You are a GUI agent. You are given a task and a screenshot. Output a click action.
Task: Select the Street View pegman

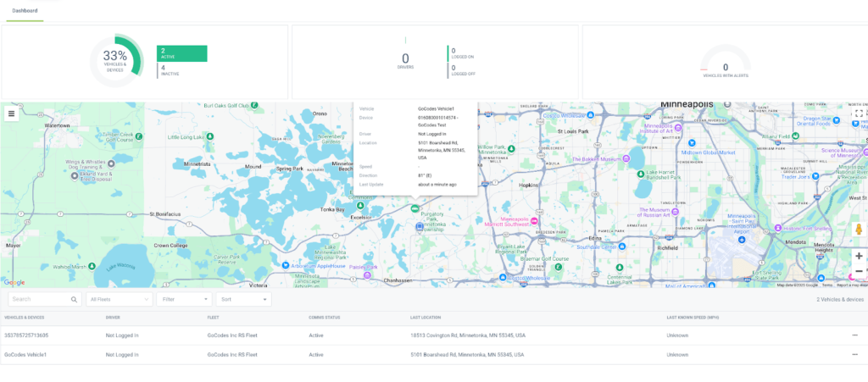(859, 229)
